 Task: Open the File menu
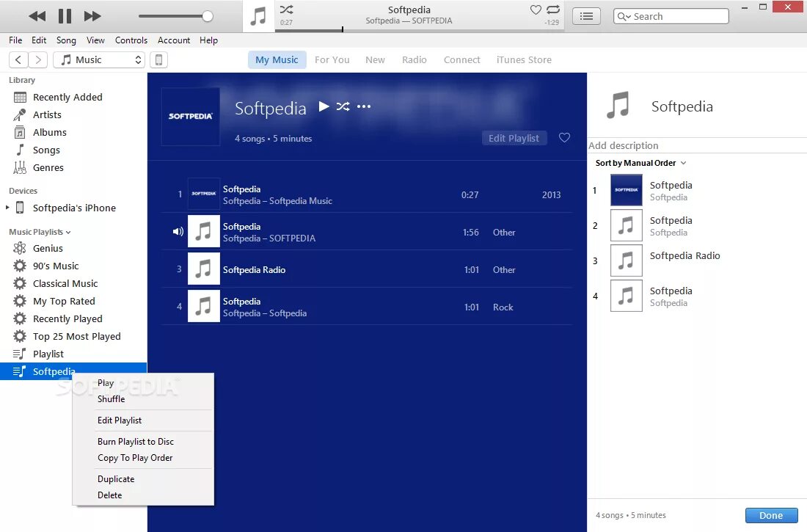click(x=15, y=40)
